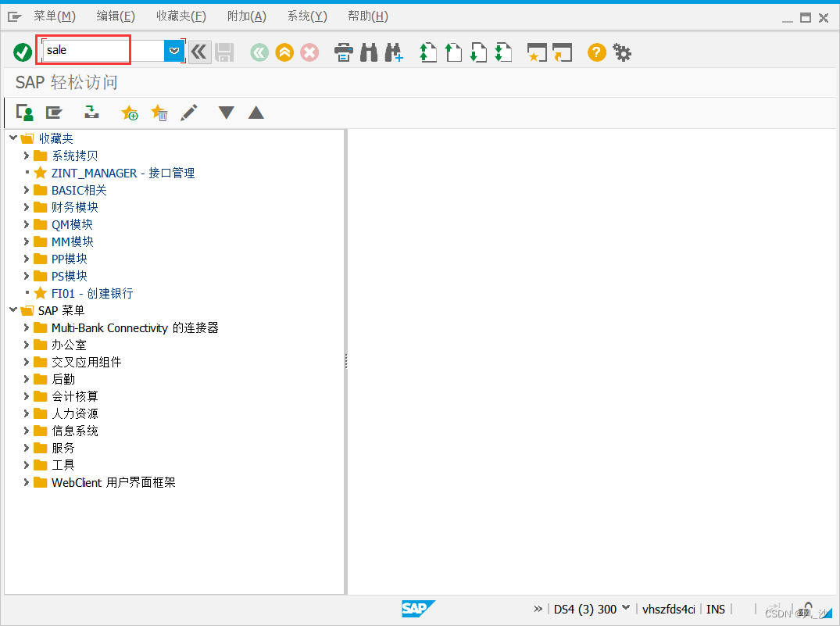840x626 pixels.
Task: Open the command field history dropdown
Action: point(174,51)
